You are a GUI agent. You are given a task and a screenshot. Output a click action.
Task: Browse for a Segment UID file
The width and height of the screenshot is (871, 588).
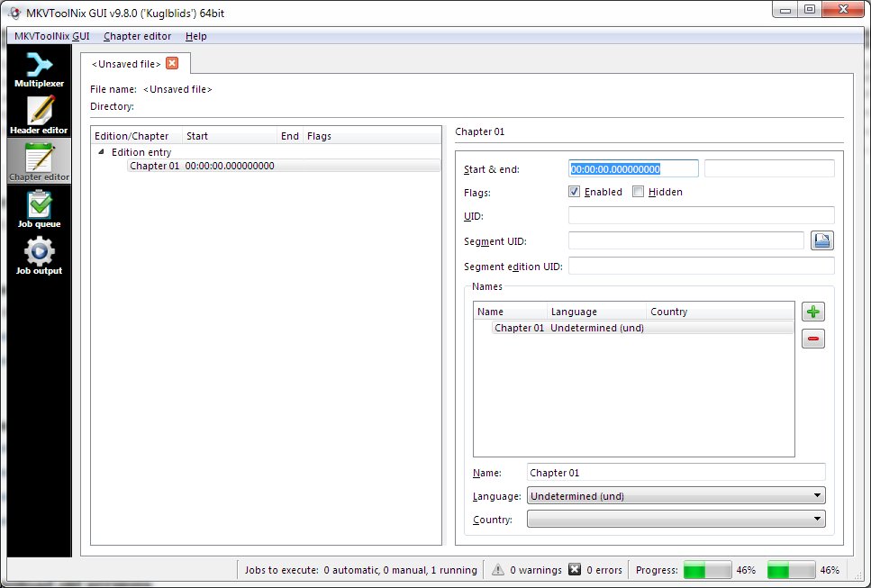[x=822, y=240]
